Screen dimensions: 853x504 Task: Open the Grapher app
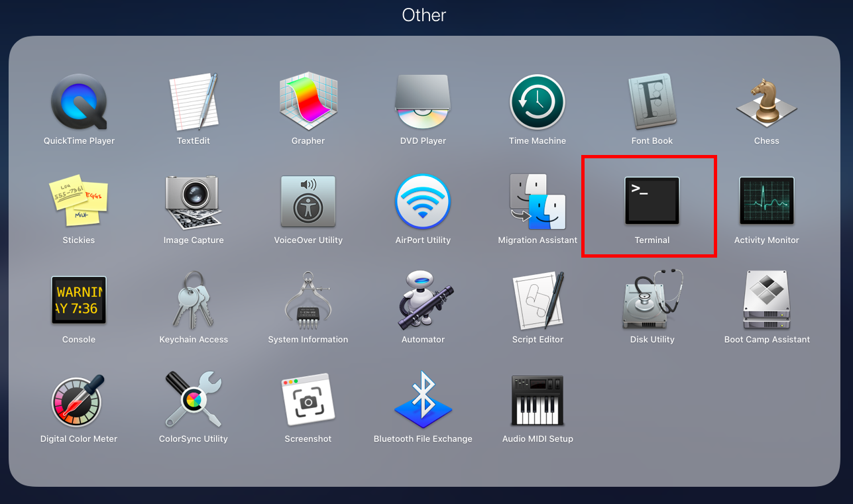308,103
